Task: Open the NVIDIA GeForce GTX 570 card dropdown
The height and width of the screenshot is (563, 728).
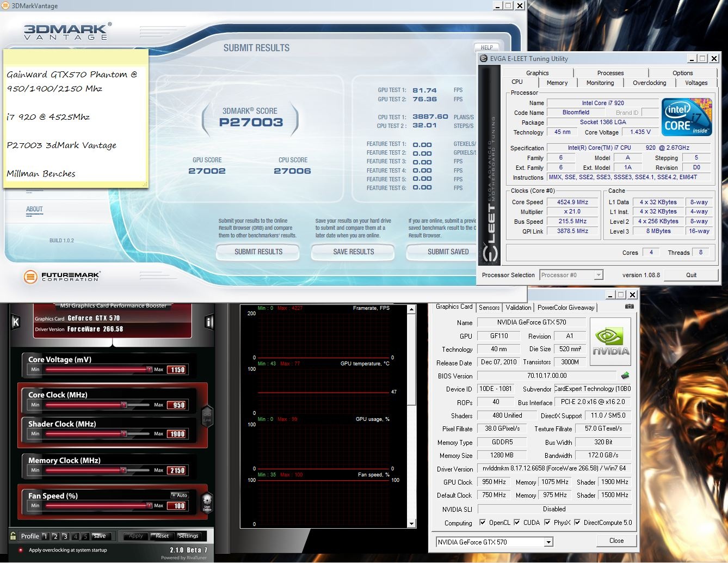Action: (548, 542)
